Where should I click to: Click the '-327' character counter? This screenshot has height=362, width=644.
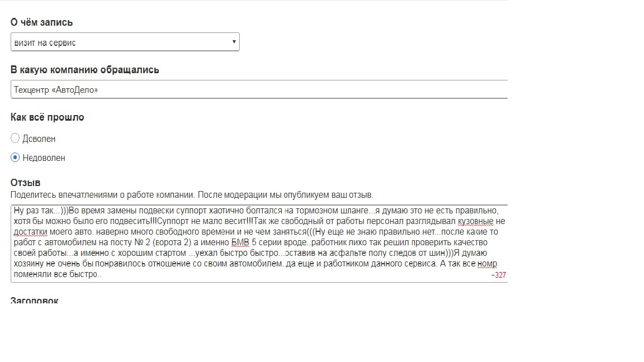tap(499, 275)
